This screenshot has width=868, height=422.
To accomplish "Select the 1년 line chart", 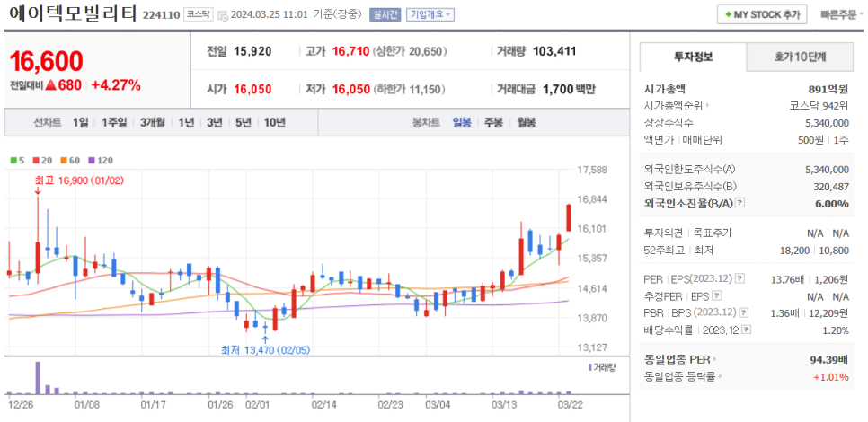I will [186, 123].
